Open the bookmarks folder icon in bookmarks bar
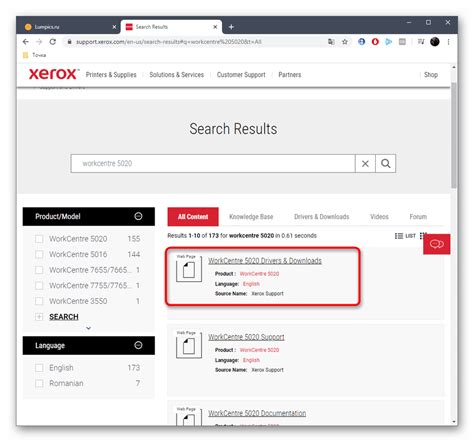Viewport: 474px width, 442px height. pos(26,55)
